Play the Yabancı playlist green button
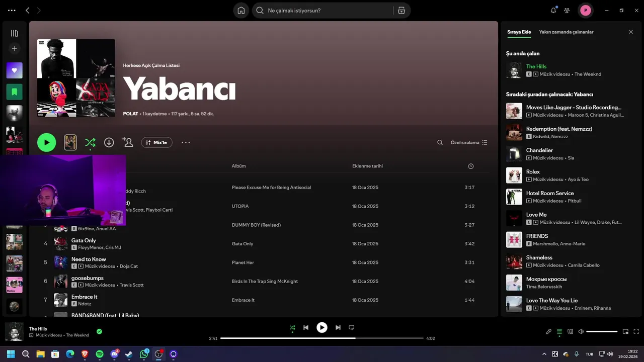 46,143
